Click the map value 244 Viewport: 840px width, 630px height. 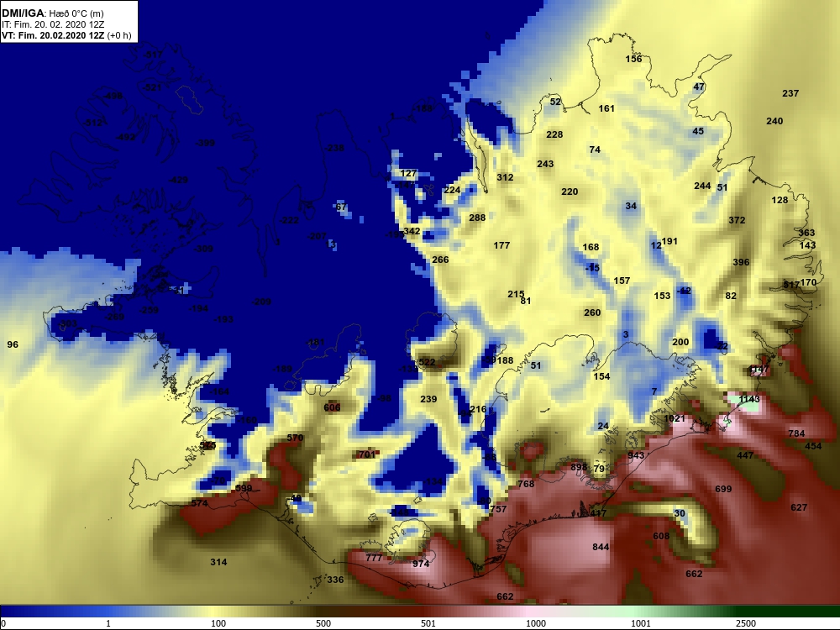702,186
